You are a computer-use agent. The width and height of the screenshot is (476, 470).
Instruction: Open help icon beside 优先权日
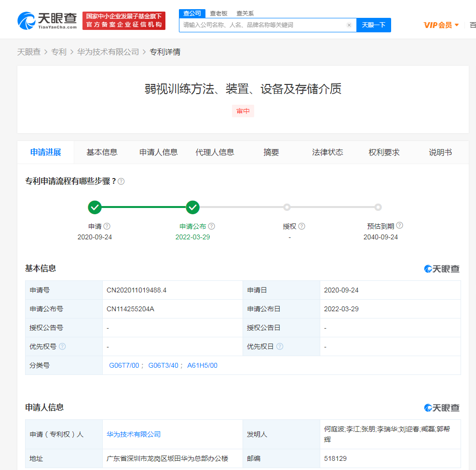coord(280,346)
